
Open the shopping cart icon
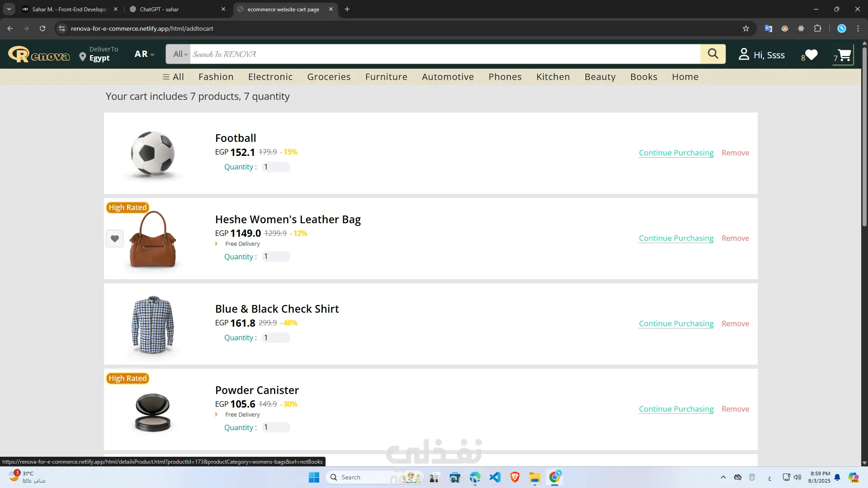[844, 55]
